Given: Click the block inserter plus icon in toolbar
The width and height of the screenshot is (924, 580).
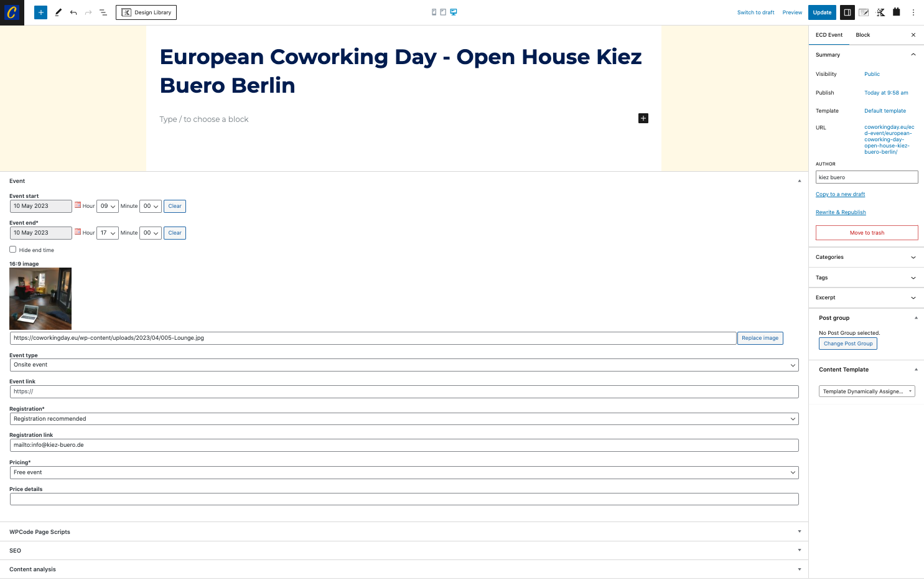Looking at the screenshot, I should coord(40,12).
